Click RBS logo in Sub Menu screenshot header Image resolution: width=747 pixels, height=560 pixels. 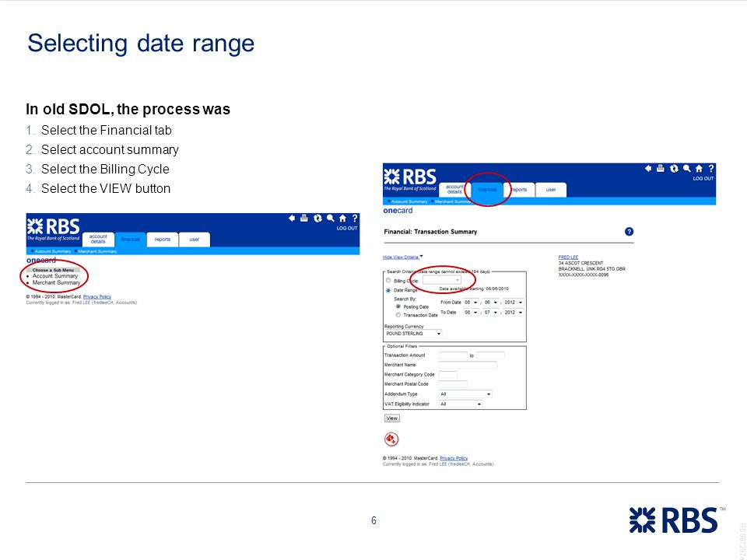(x=54, y=229)
